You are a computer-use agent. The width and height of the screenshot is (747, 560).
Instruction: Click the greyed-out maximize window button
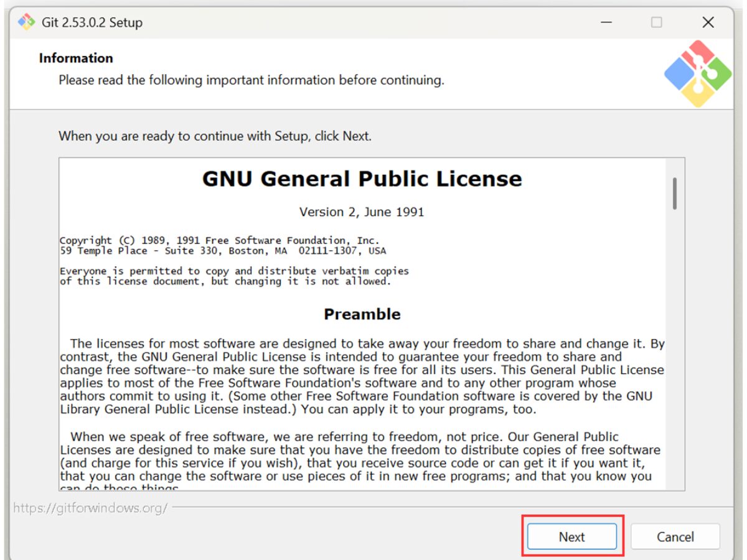[657, 22]
